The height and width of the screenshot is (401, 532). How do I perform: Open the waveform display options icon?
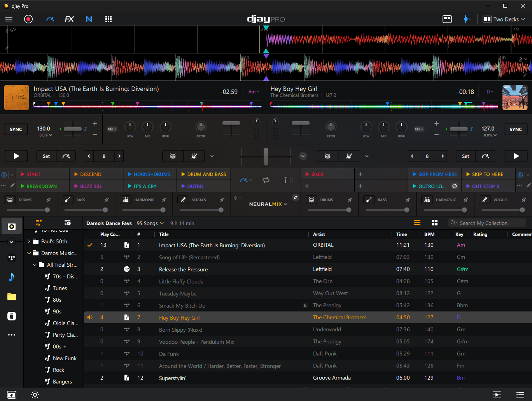tap(467, 19)
